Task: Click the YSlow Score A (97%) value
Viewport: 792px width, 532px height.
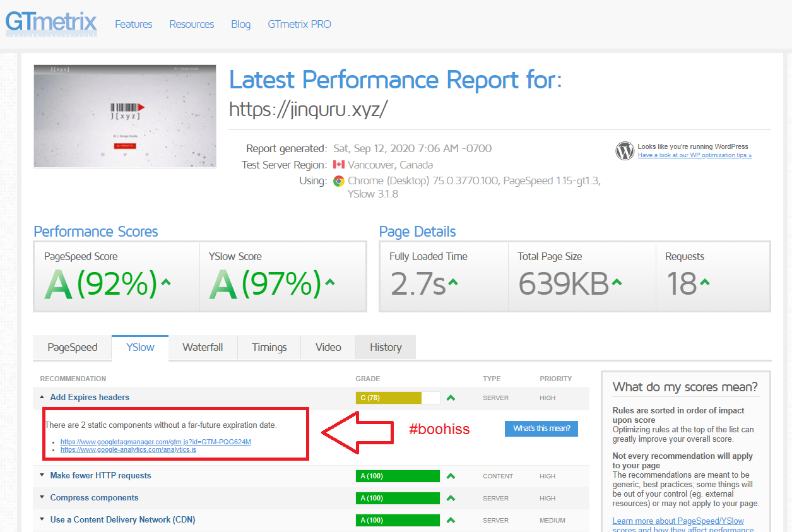Action: (x=265, y=283)
